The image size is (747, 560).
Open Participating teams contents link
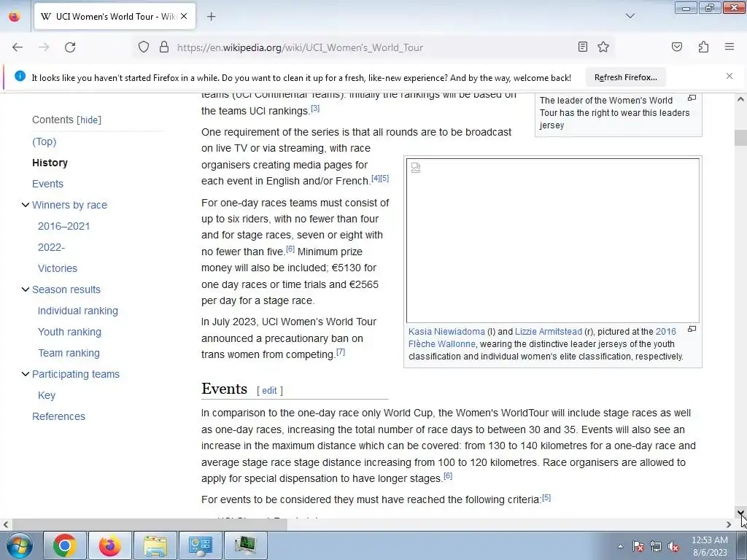coord(76,374)
